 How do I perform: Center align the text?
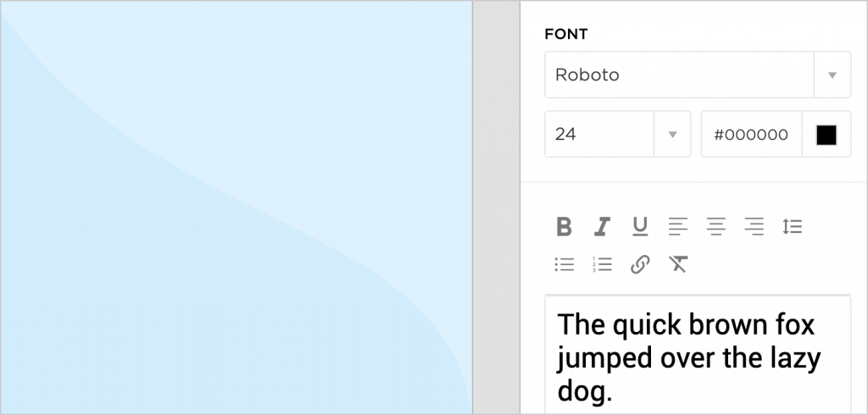tap(716, 226)
